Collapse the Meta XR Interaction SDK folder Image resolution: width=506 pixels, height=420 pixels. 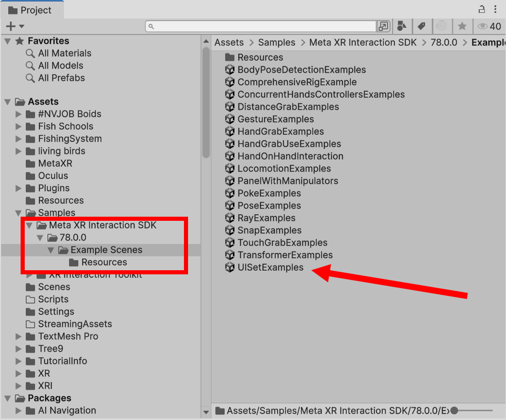pyautogui.click(x=29, y=225)
